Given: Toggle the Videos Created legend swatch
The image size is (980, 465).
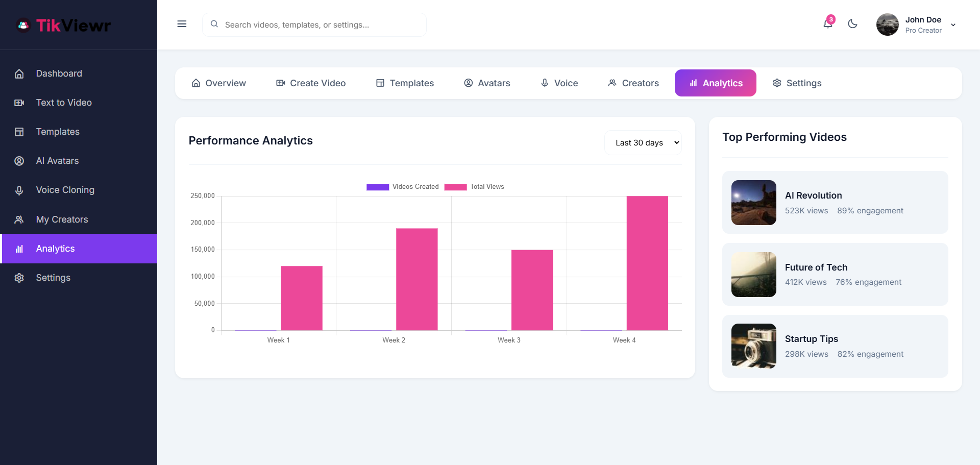Looking at the screenshot, I should click(377, 187).
